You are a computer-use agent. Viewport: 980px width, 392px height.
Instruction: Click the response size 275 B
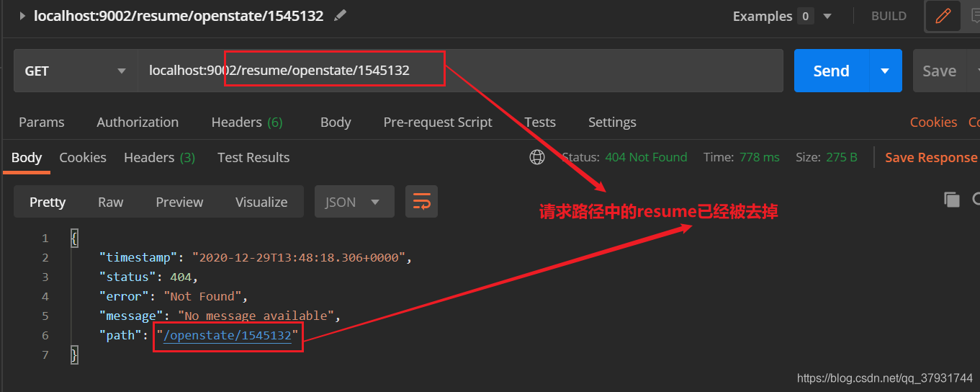841,157
